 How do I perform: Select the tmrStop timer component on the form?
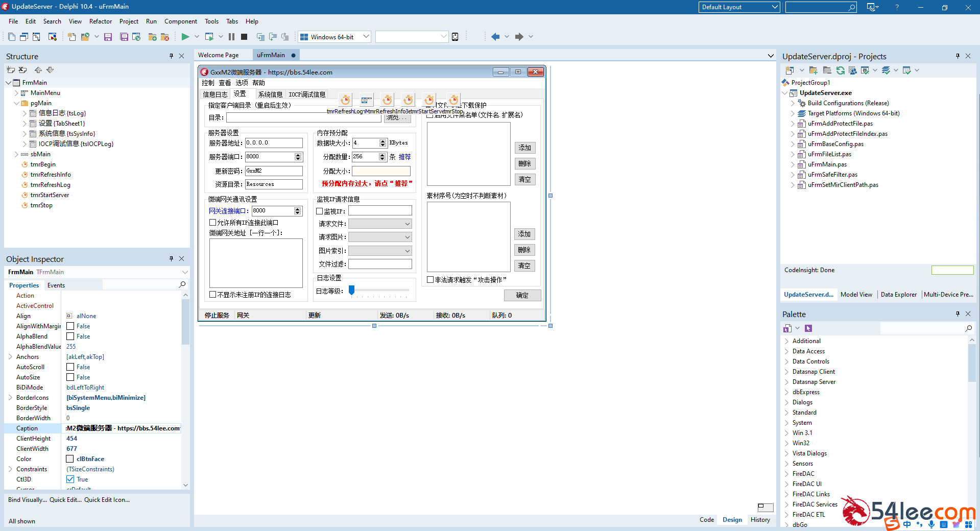coord(453,100)
